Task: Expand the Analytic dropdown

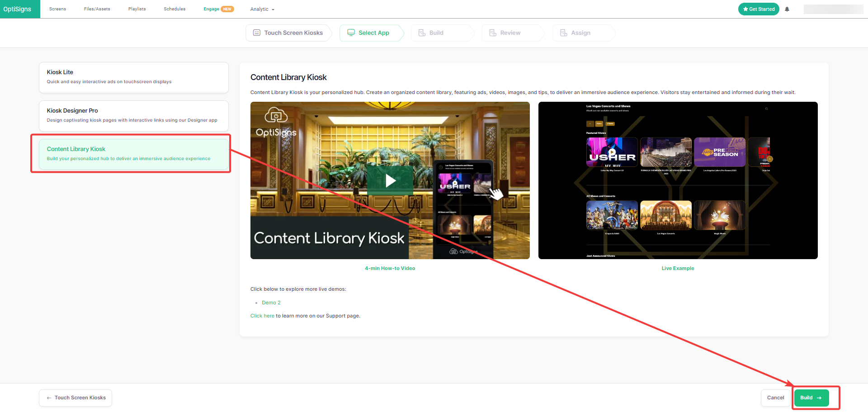Action: [x=262, y=9]
